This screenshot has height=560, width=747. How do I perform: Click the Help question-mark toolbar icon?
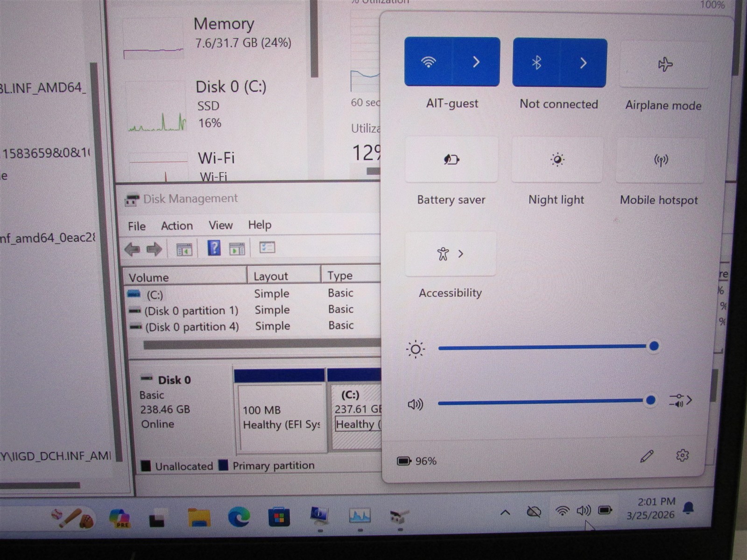point(214,248)
